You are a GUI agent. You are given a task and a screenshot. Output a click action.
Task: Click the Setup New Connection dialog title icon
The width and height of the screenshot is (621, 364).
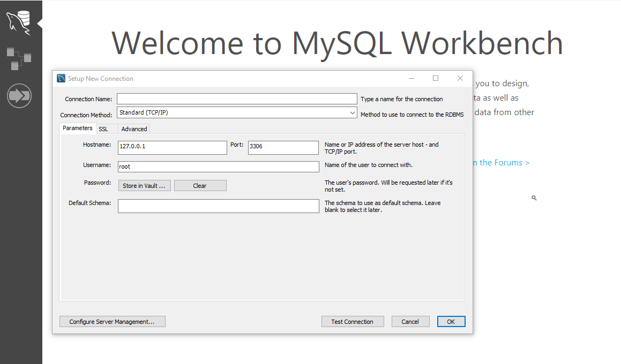pos(61,78)
